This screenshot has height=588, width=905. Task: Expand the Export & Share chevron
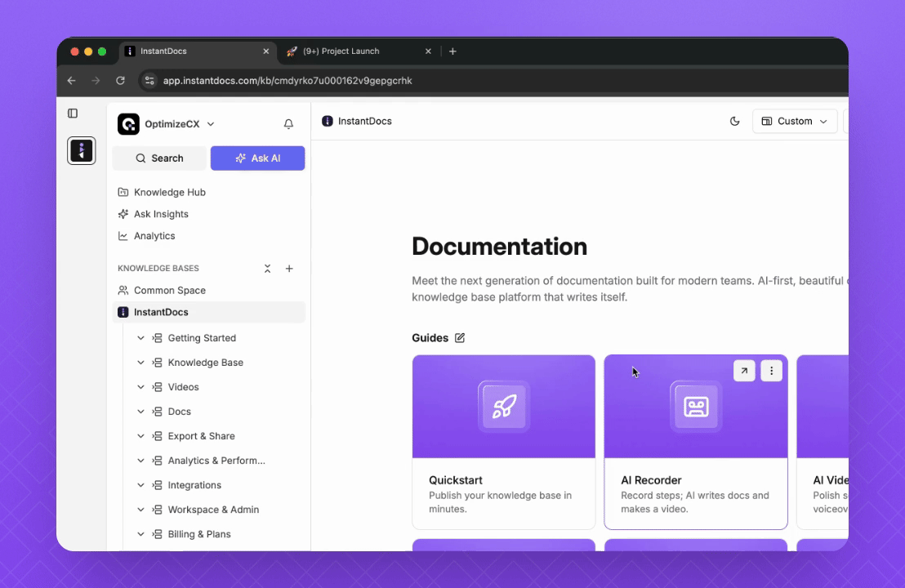pyautogui.click(x=140, y=436)
